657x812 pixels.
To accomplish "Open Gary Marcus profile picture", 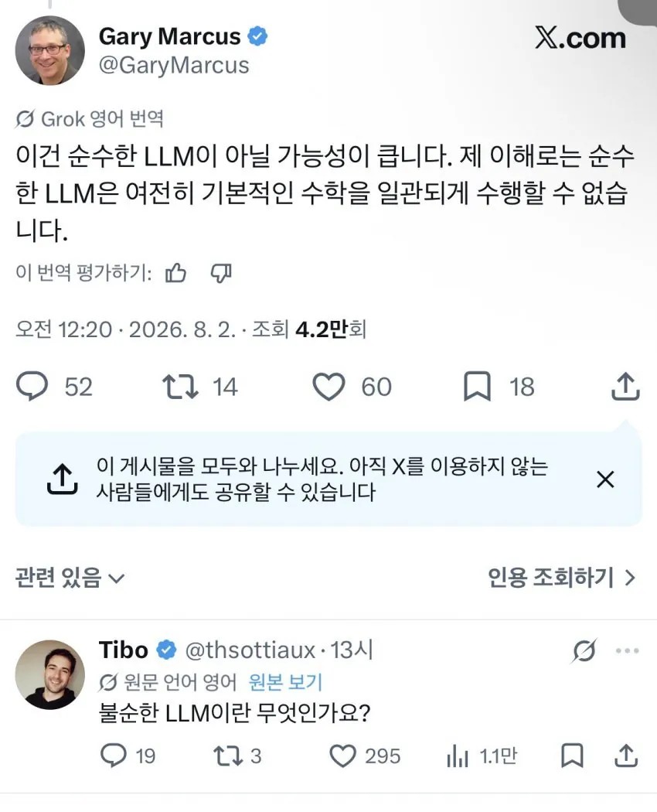I will tap(49, 51).
